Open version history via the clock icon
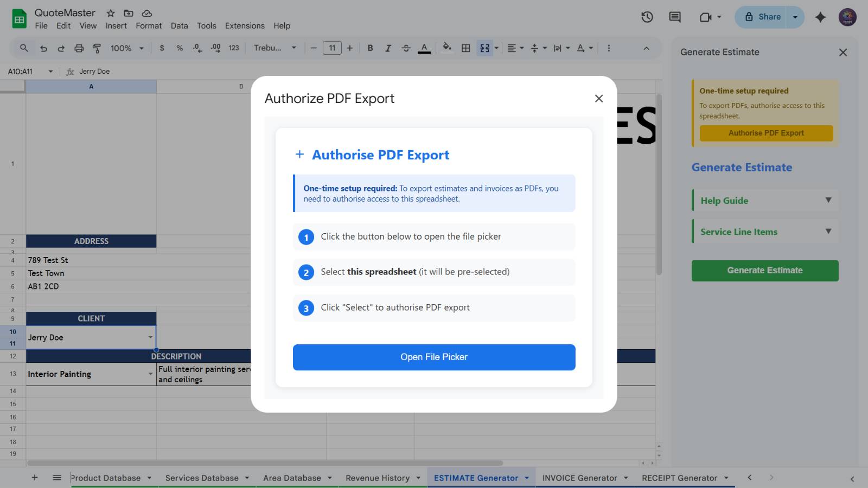The image size is (868, 488). pyautogui.click(x=646, y=17)
